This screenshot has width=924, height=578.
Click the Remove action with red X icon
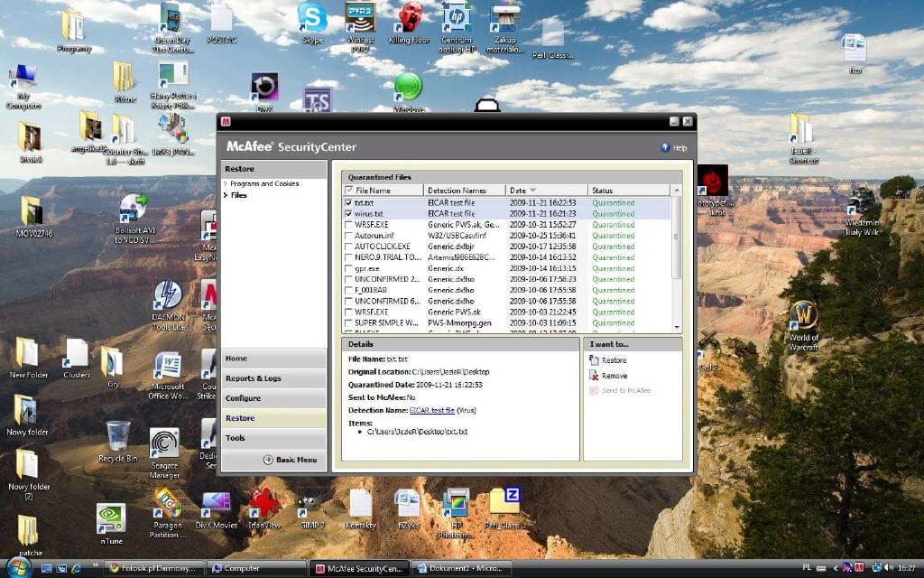click(x=607, y=376)
